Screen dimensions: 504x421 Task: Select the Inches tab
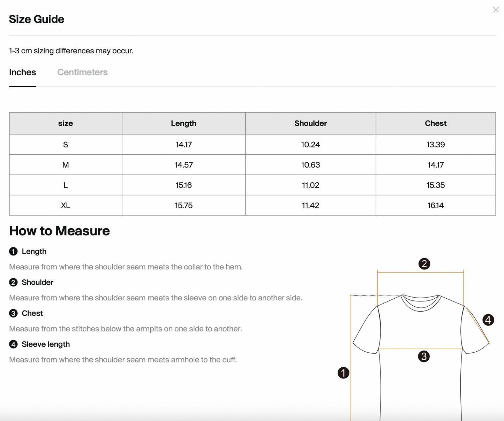pos(22,72)
